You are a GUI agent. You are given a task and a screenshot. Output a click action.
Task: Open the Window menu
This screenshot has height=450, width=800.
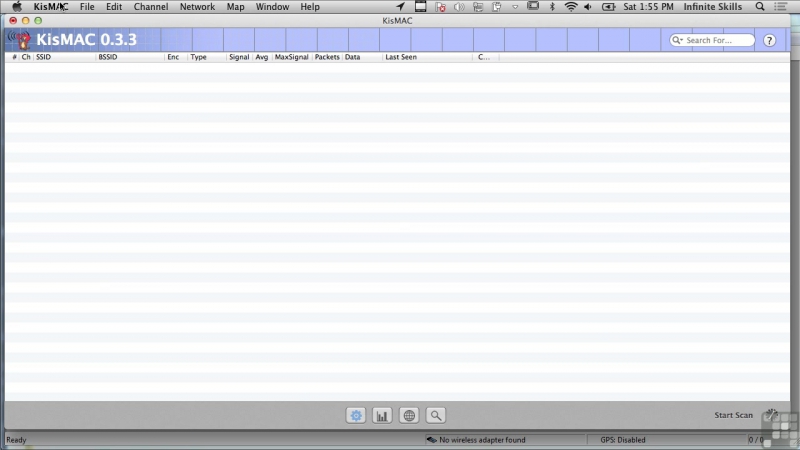[x=272, y=7]
